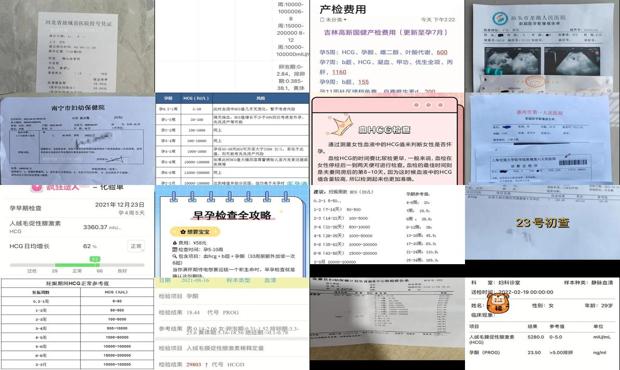Open the 早孕检查全攻略 poster thumbnail
This screenshot has height=370, width=620.
232,231
